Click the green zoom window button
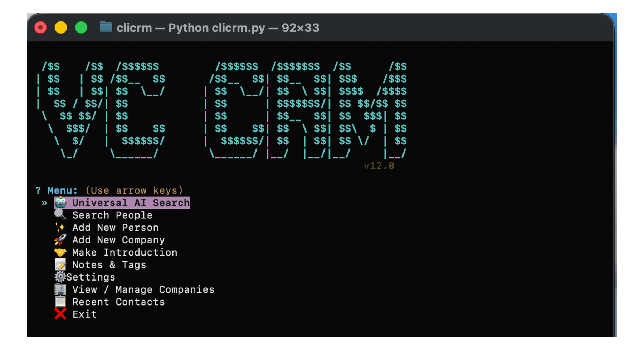 point(81,28)
